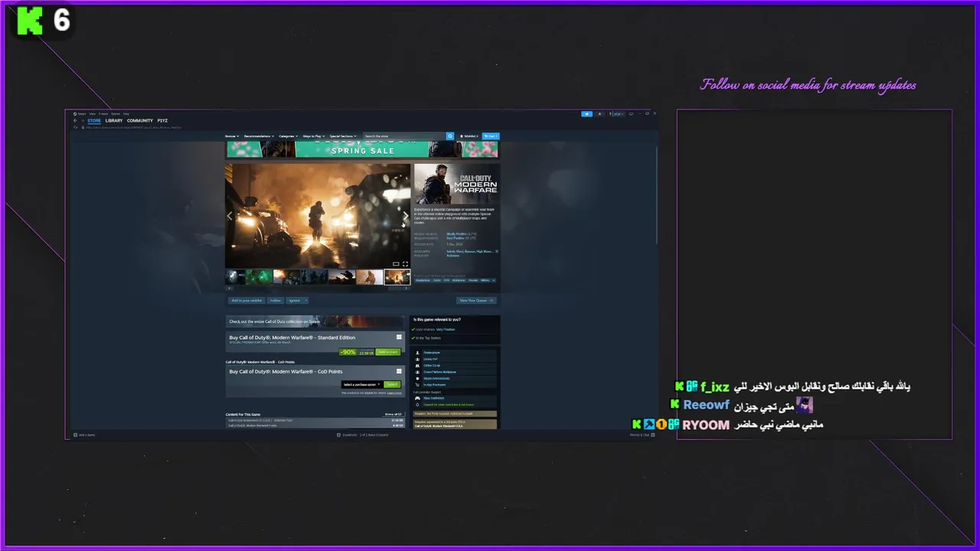Click the Spring Sale banner

click(362, 149)
